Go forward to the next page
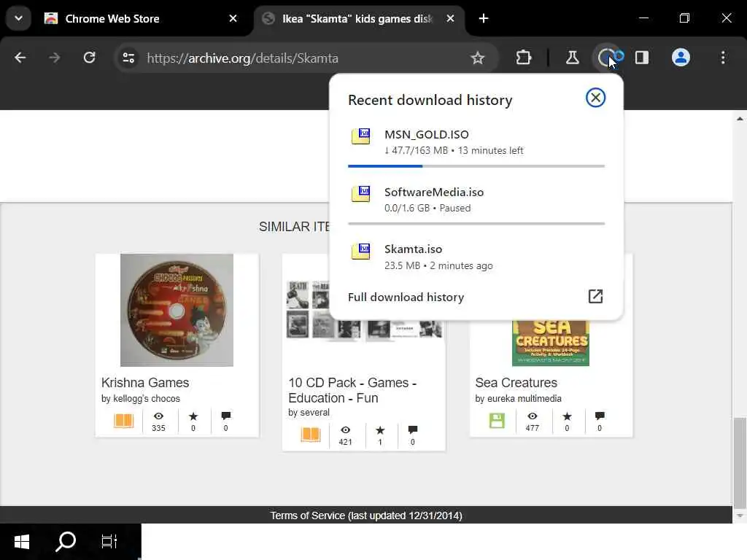Screen dimensions: 747x560 tap(54, 58)
